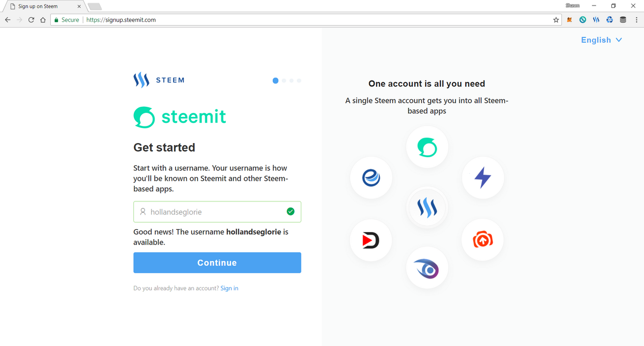
Task: Bookmark this page with the star icon
Action: tap(556, 20)
